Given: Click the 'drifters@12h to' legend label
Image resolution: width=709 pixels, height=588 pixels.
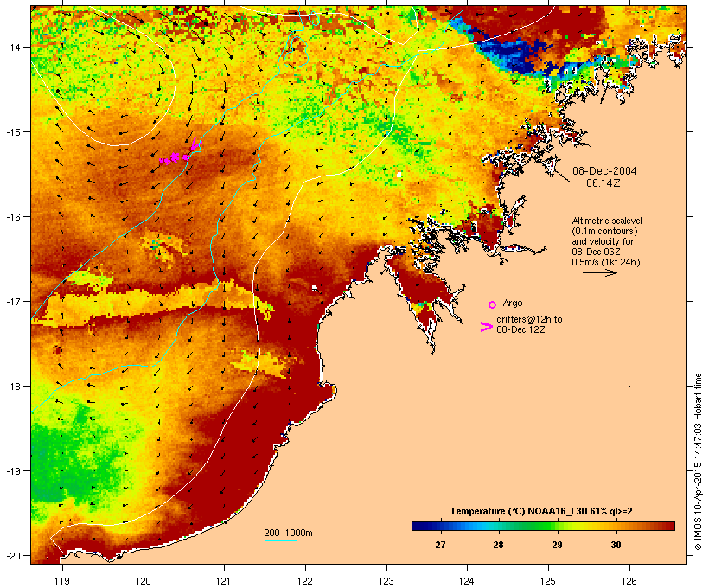Looking at the screenshot, I should click(529, 319).
